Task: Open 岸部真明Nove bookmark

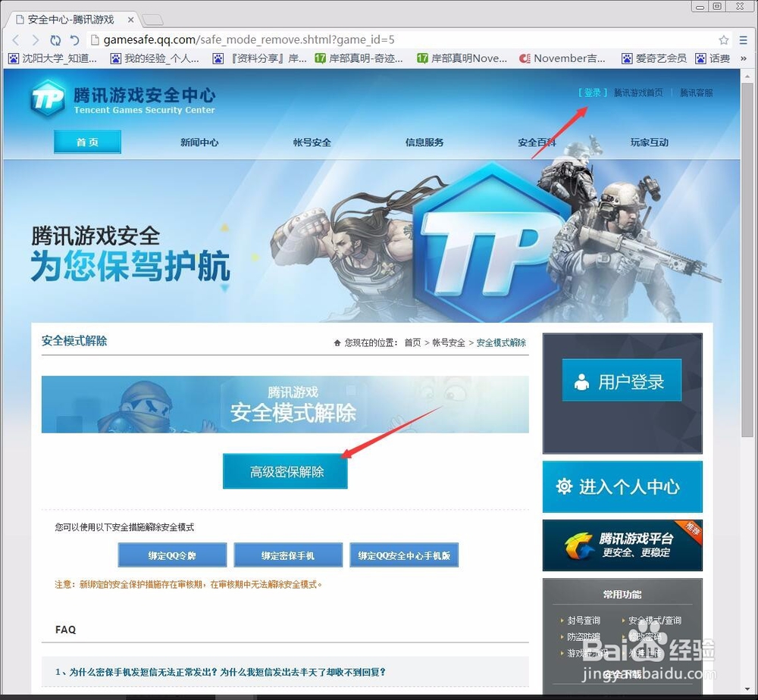Action: point(462,58)
